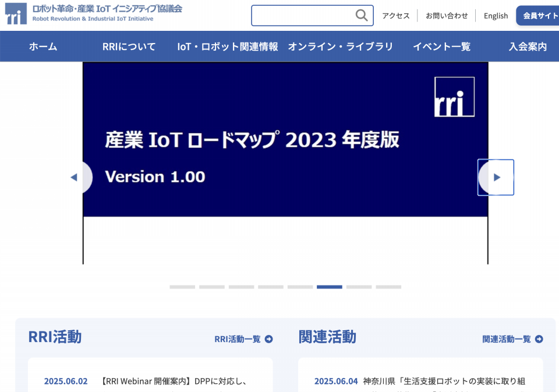Open IoT・ロボット関連情報 menu
This screenshot has width=559, height=392.
point(228,47)
